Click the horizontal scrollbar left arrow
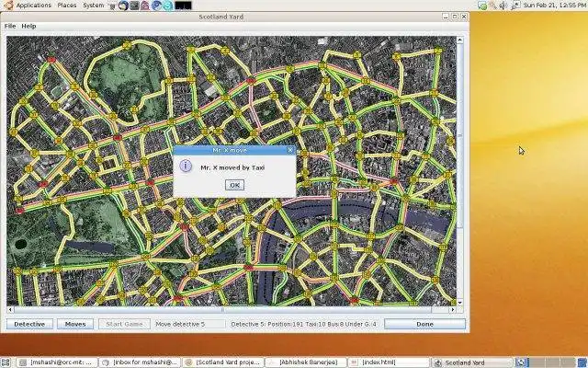This screenshot has height=368, width=588. pos(10,310)
